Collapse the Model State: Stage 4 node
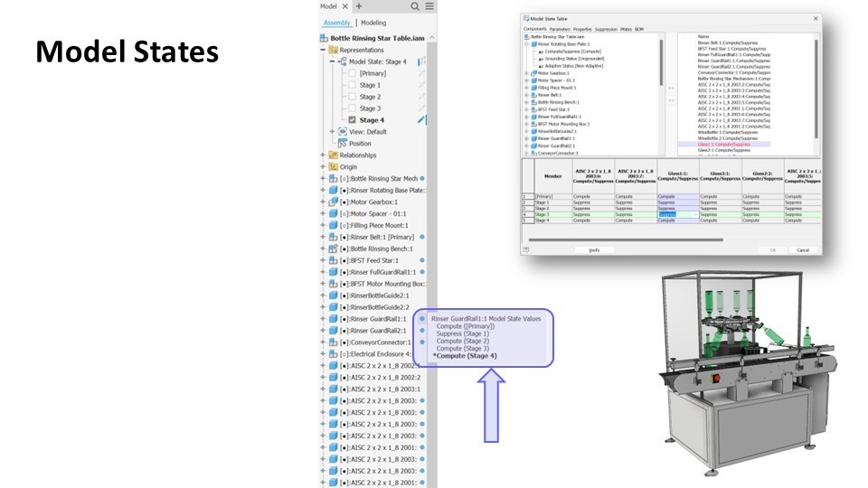 coord(333,61)
